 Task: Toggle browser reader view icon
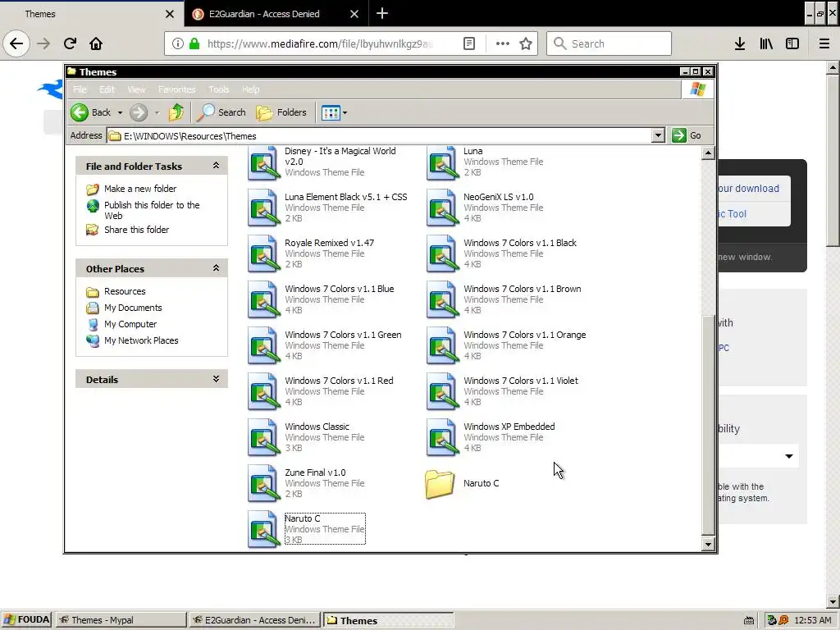click(x=468, y=43)
